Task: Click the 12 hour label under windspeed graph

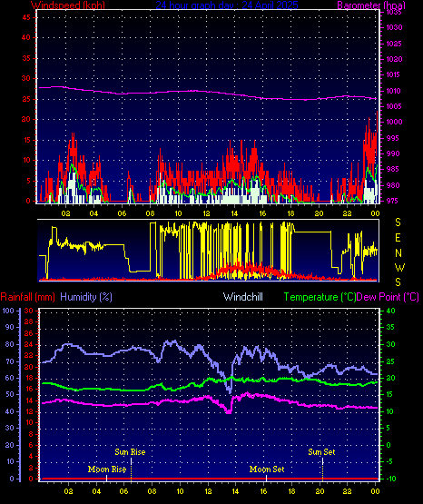Action: (x=206, y=213)
